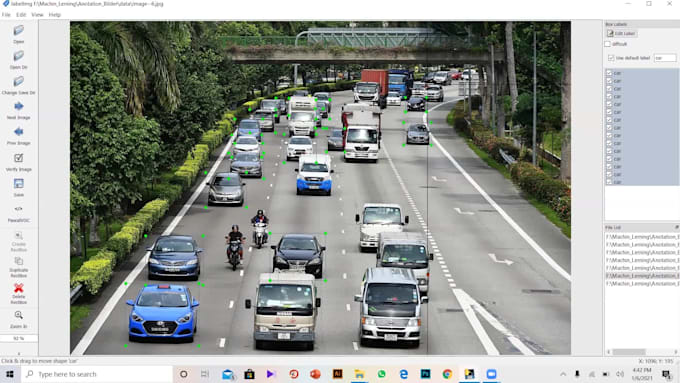
Task: Click the File List scrollbar right arrow
Action: click(x=676, y=352)
